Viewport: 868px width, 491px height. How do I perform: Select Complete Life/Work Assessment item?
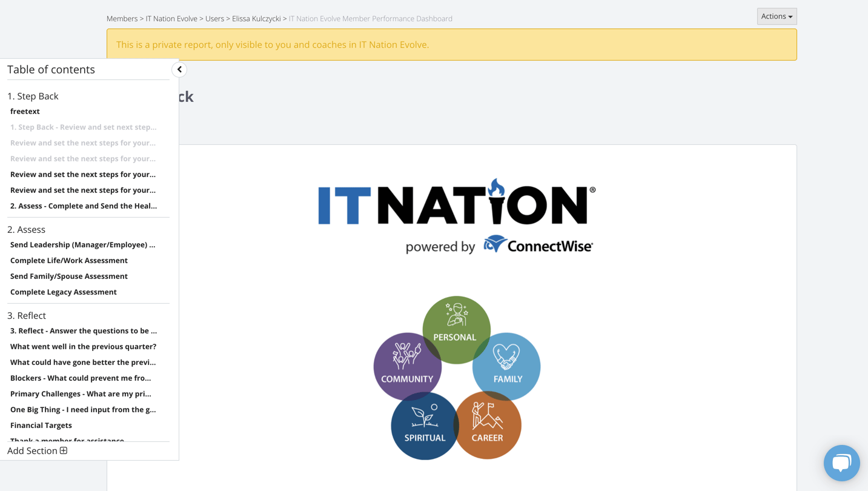(69, 261)
